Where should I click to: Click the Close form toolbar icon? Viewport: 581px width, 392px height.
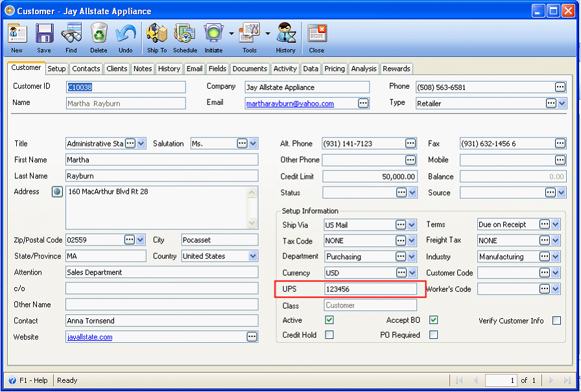tap(317, 34)
